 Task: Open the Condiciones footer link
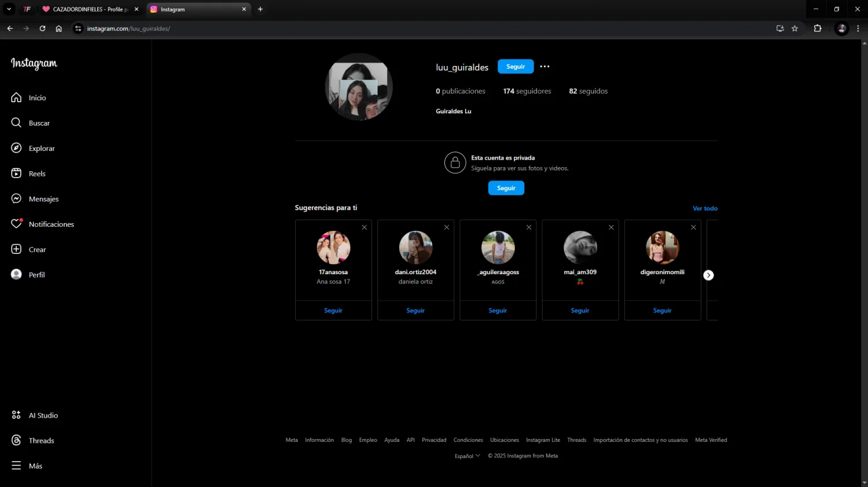[468, 440]
